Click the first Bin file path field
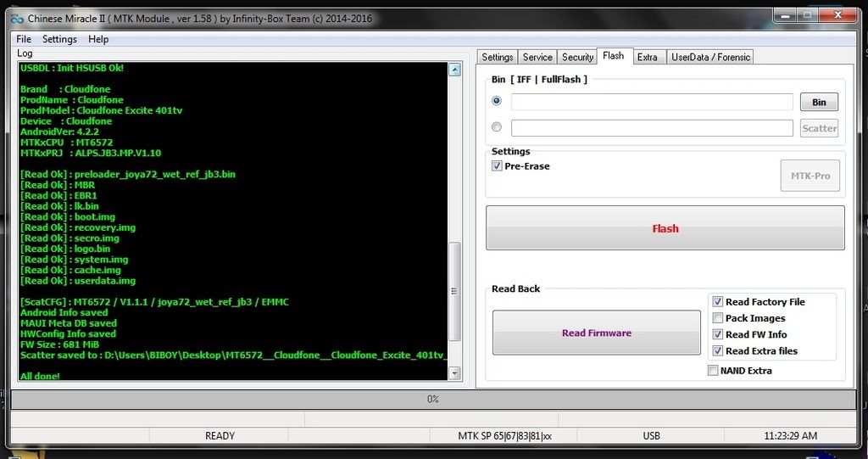Viewport: 868px width, 459px height. pyautogui.click(x=651, y=102)
